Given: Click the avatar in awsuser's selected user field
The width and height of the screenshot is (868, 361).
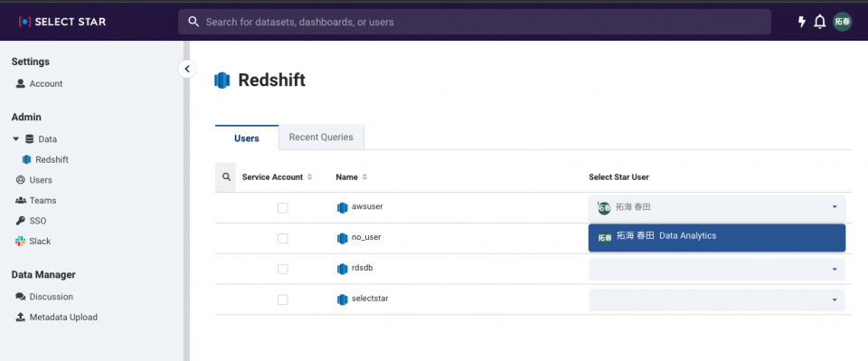Looking at the screenshot, I should click(605, 208).
